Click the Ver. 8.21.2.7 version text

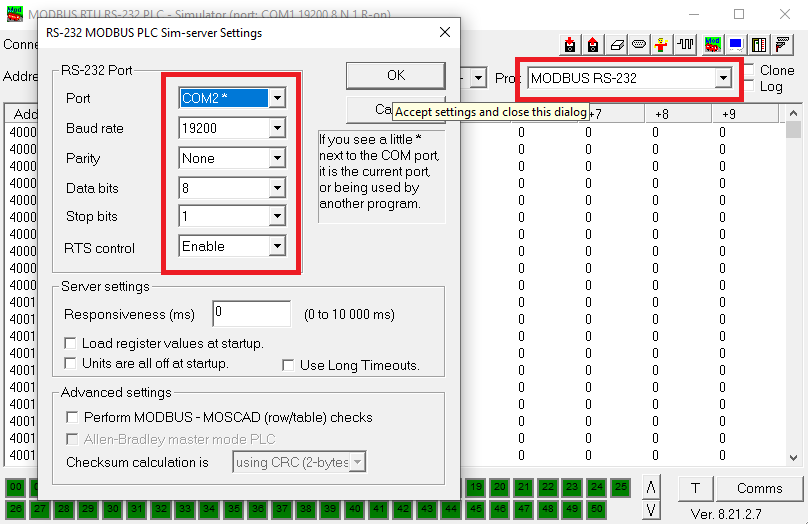click(x=726, y=514)
